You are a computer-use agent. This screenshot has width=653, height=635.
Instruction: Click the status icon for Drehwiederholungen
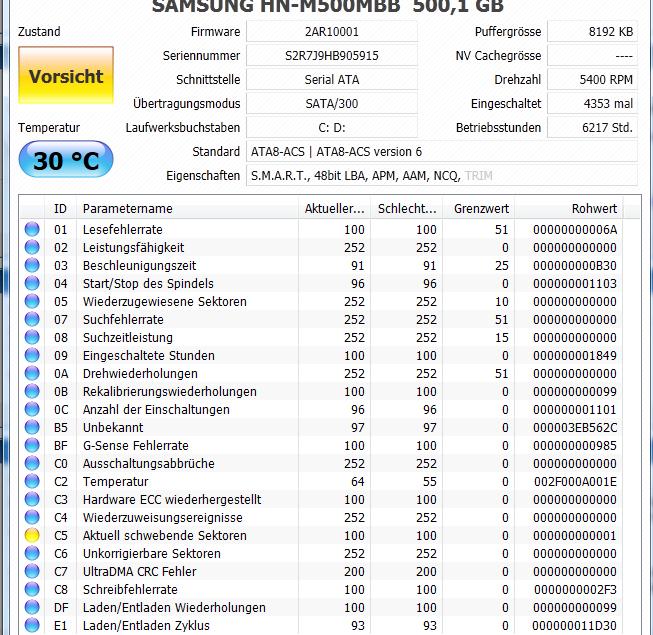pos(32,373)
